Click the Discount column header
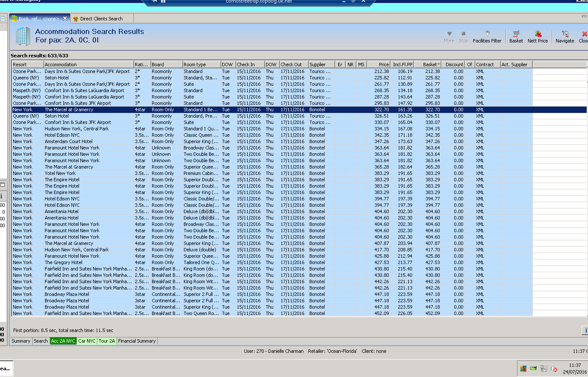 tap(453, 65)
